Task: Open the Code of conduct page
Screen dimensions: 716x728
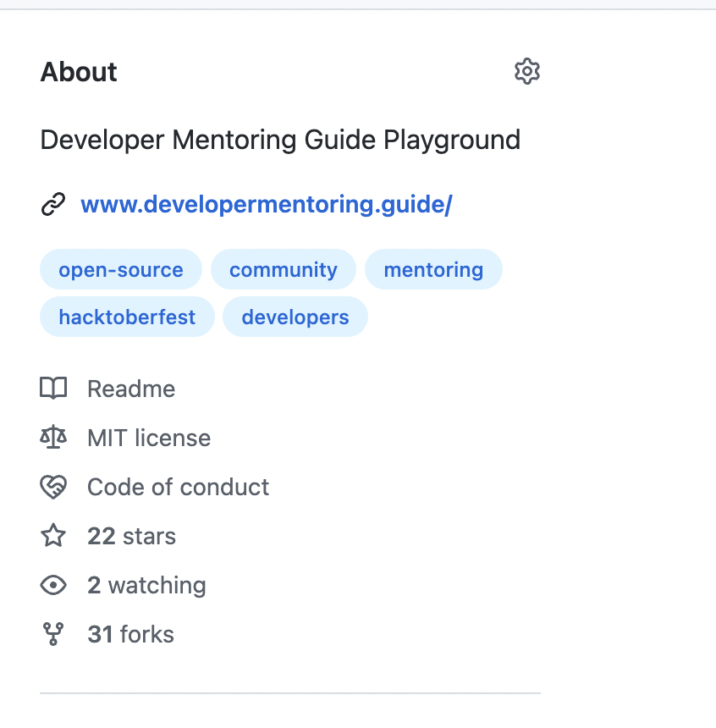Action: [178, 487]
